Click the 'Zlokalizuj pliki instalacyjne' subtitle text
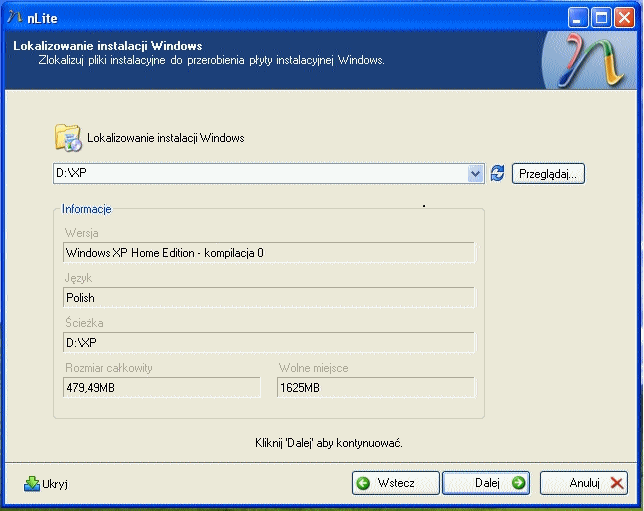The height and width of the screenshot is (511, 644). [x=212, y=60]
